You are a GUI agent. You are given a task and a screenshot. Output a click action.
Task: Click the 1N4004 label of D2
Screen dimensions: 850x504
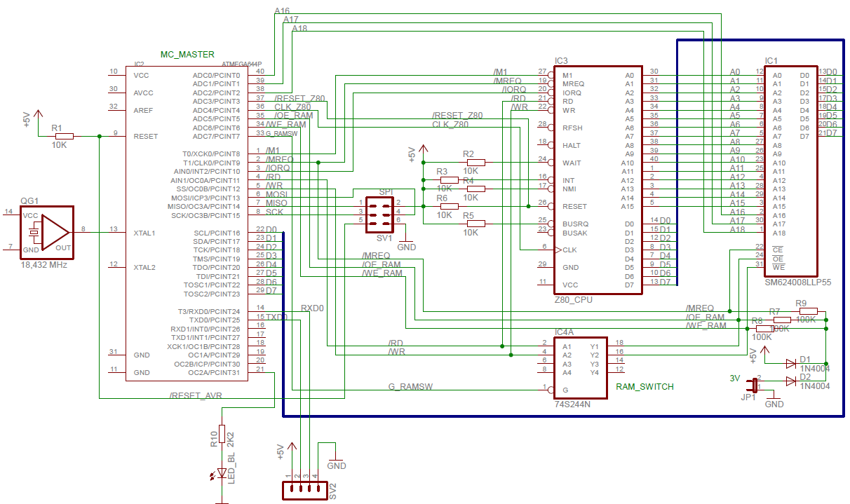coord(815,386)
